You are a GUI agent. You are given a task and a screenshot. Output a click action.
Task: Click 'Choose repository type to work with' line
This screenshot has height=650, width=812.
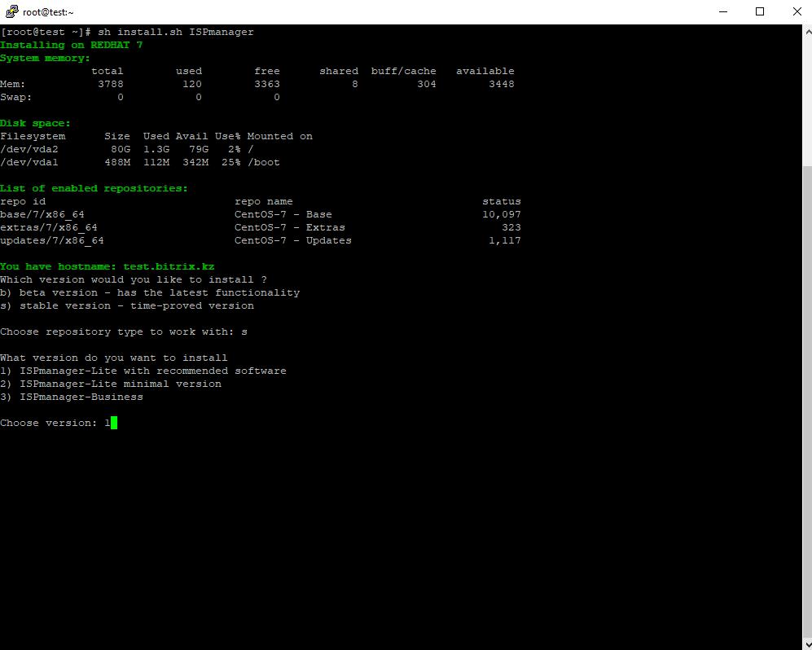coord(124,332)
